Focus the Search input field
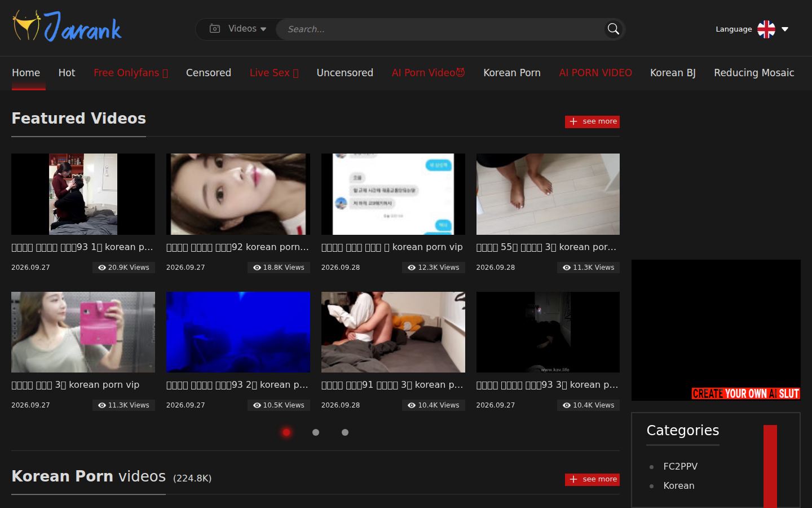812x508 pixels. click(440, 29)
